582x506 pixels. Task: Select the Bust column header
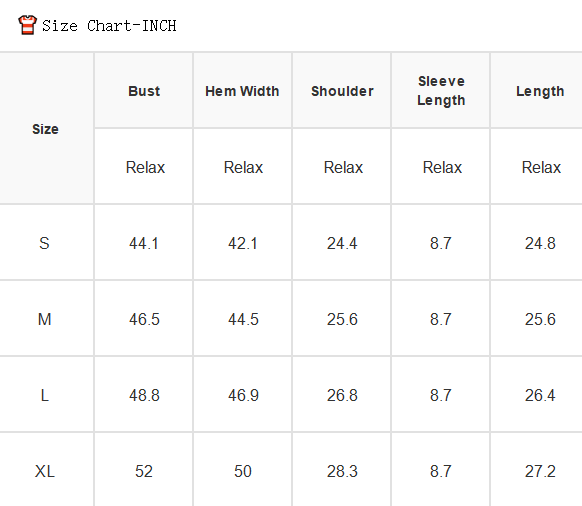[x=144, y=91]
